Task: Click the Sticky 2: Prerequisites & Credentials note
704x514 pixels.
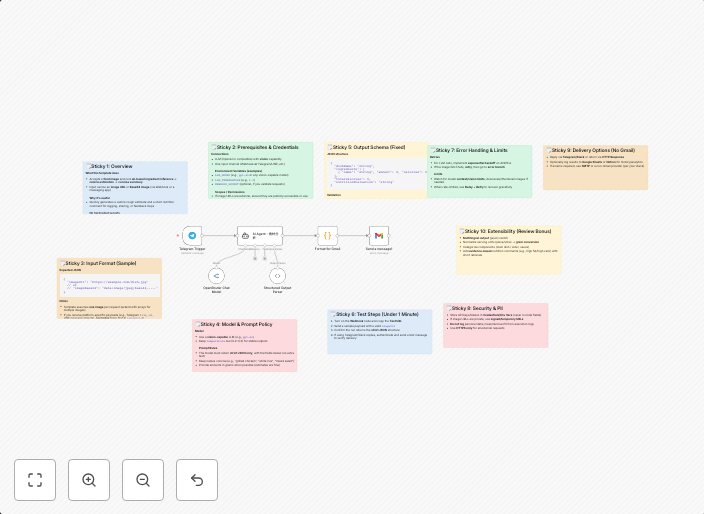Action: point(260,170)
